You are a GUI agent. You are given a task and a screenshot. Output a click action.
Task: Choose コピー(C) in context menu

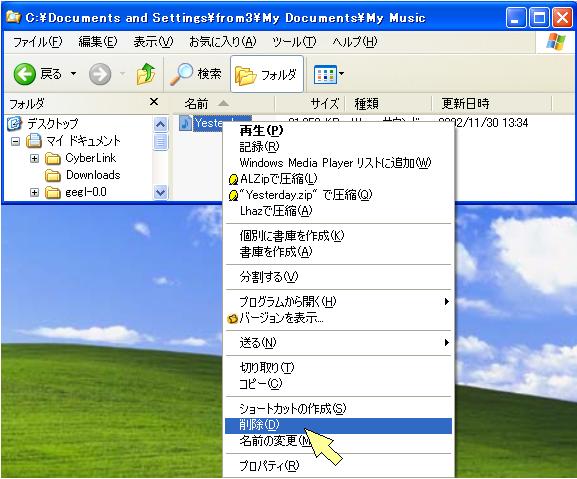[x=339, y=384]
